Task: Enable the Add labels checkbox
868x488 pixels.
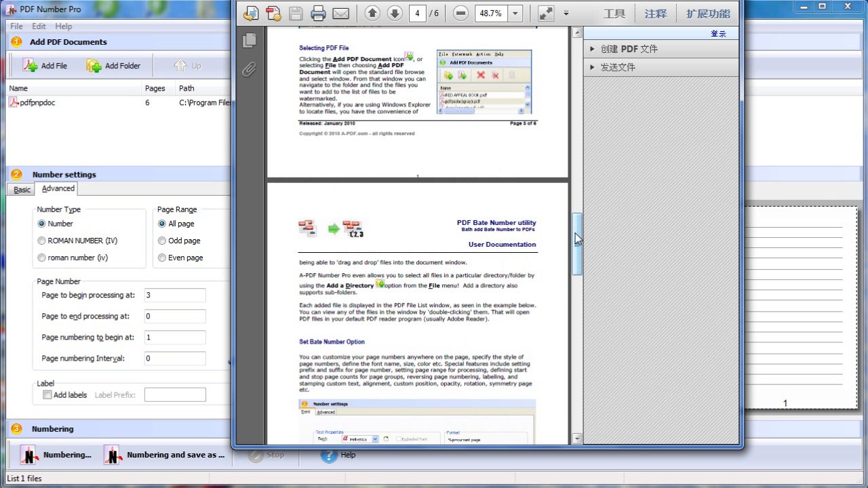Action: point(47,394)
